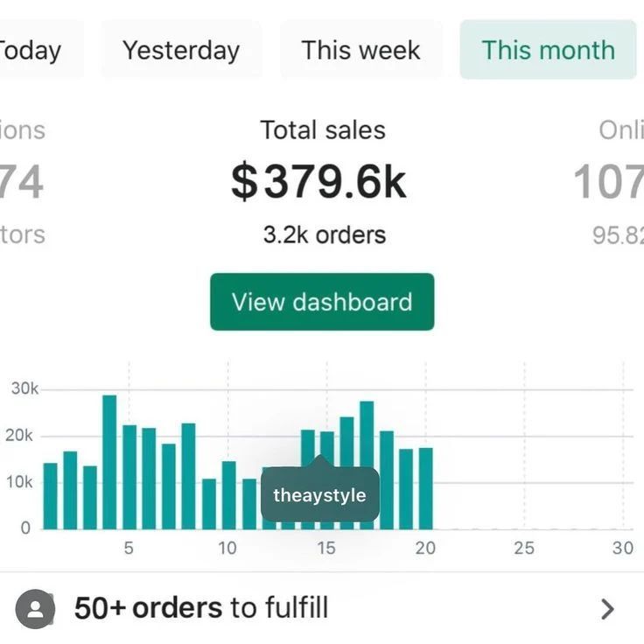This screenshot has width=644, height=644.
Task: Click the Total sales heading
Action: point(322,130)
